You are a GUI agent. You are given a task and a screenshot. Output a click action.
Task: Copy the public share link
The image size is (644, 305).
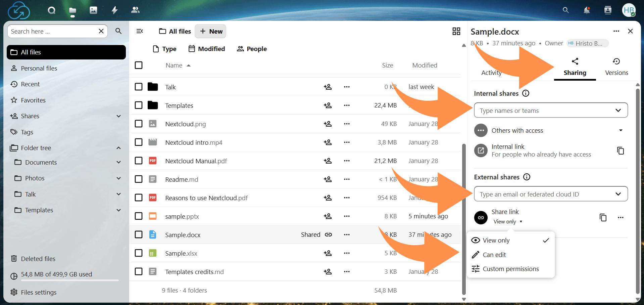tap(603, 217)
